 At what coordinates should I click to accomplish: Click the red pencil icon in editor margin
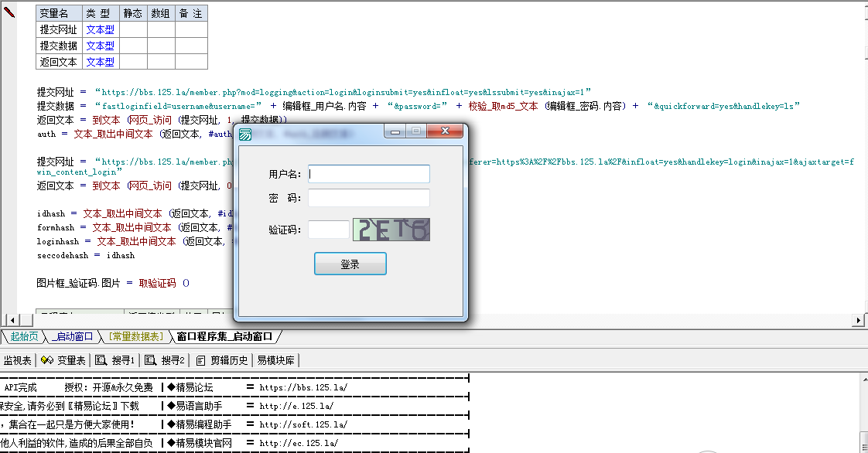(9, 11)
